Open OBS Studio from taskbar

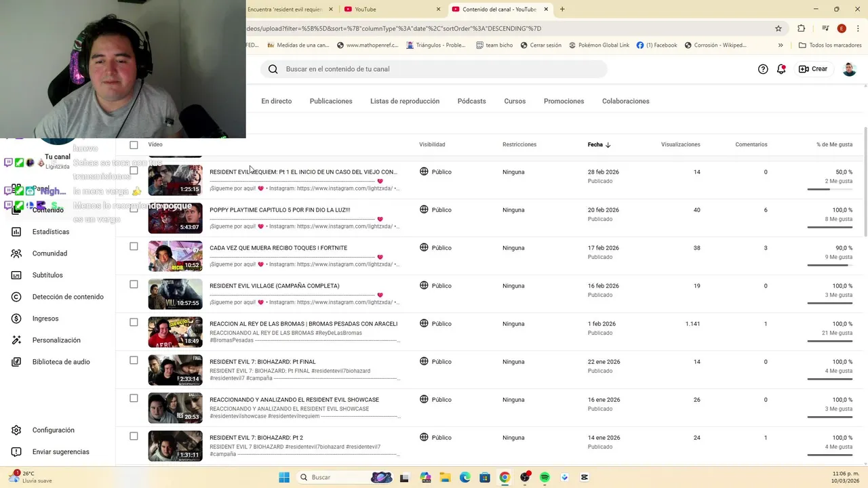pos(525,477)
